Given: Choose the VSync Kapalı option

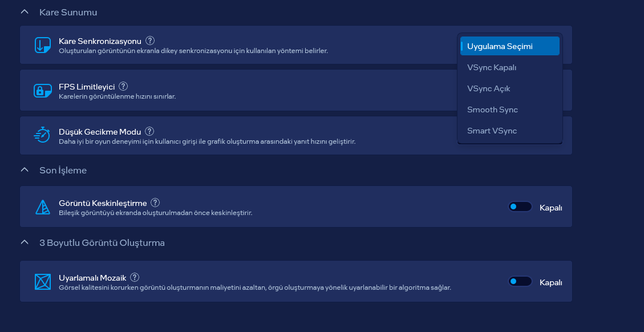Looking at the screenshot, I should (510, 67).
